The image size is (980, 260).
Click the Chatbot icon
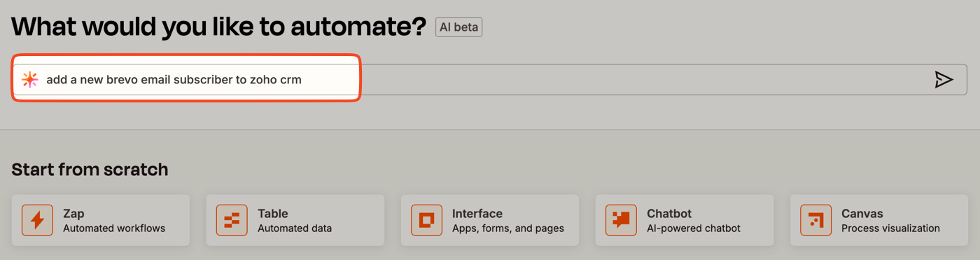click(x=621, y=220)
